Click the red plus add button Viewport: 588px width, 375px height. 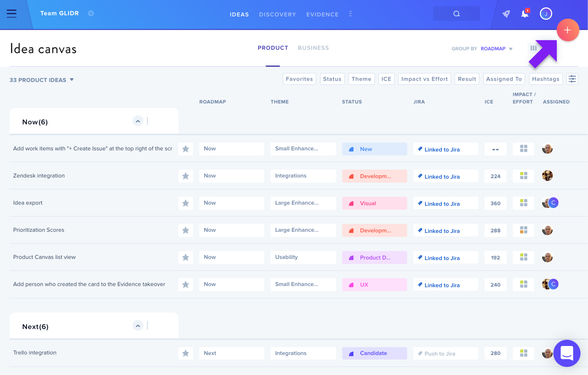[x=568, y=30]
